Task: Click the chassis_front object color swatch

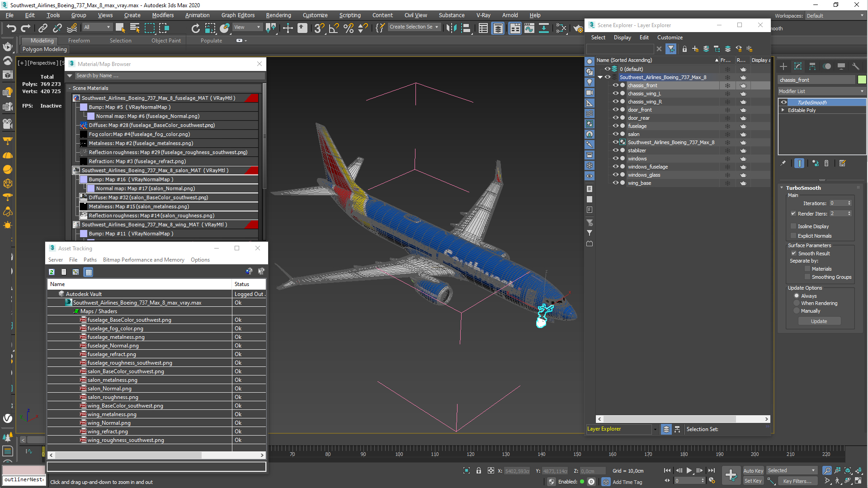Action: pyautogui.click(x=862, y=80)
